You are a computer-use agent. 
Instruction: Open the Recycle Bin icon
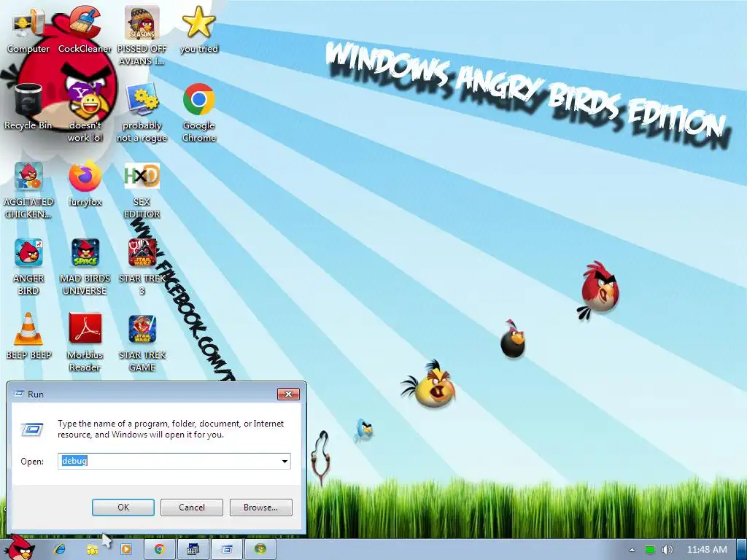[28, 106]
